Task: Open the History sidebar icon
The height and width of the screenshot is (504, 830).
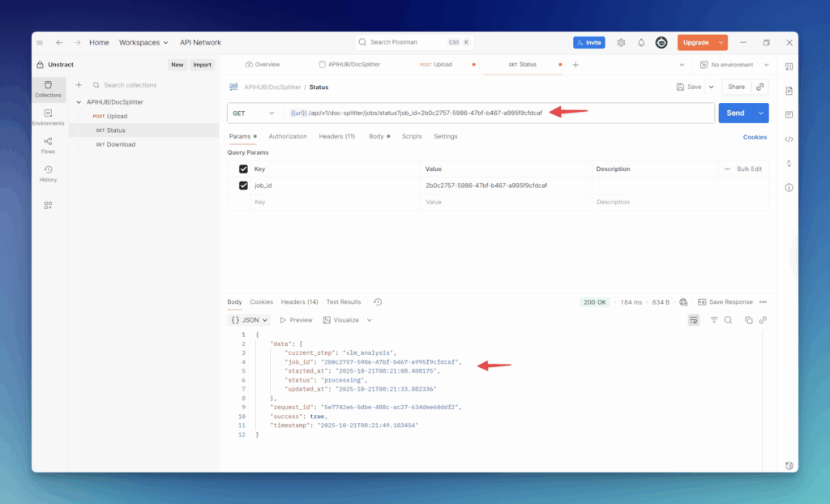Action: 48,173
